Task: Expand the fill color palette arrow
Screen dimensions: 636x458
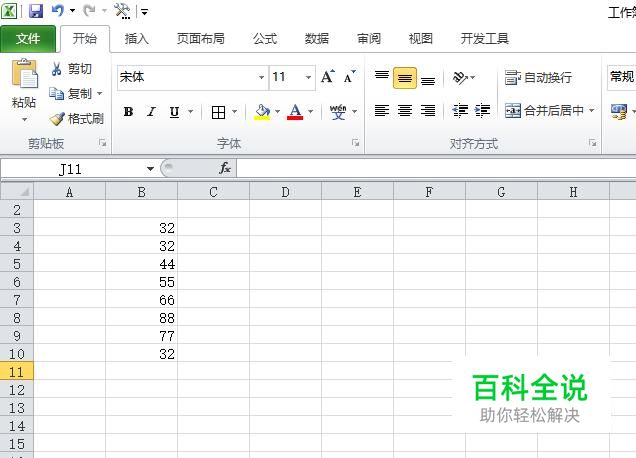Action: click(277, 112)
